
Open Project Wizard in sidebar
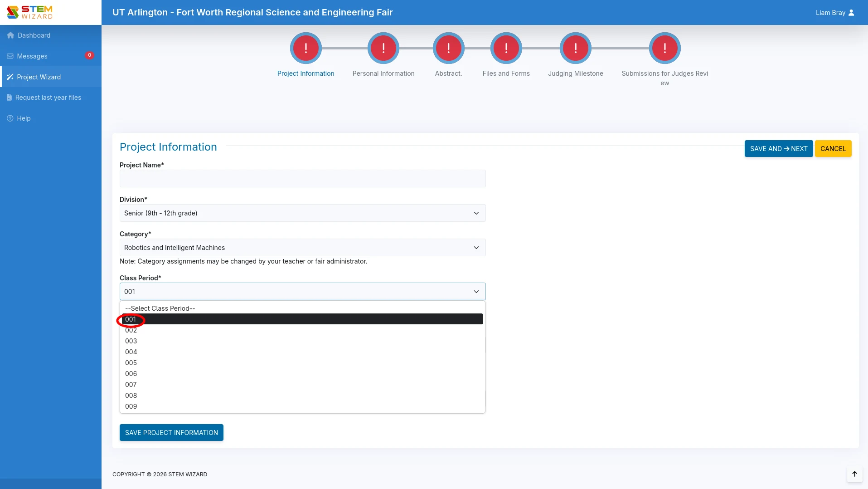[x=51, y=77]
